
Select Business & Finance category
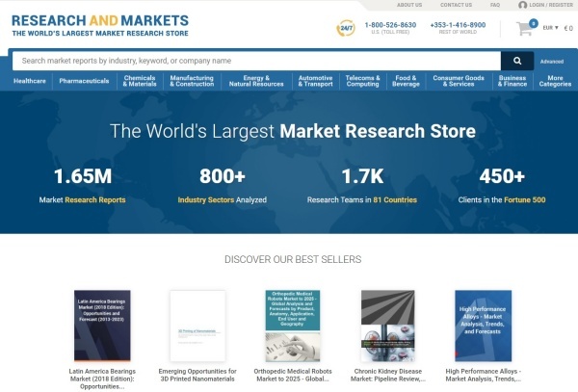[512, 81]
